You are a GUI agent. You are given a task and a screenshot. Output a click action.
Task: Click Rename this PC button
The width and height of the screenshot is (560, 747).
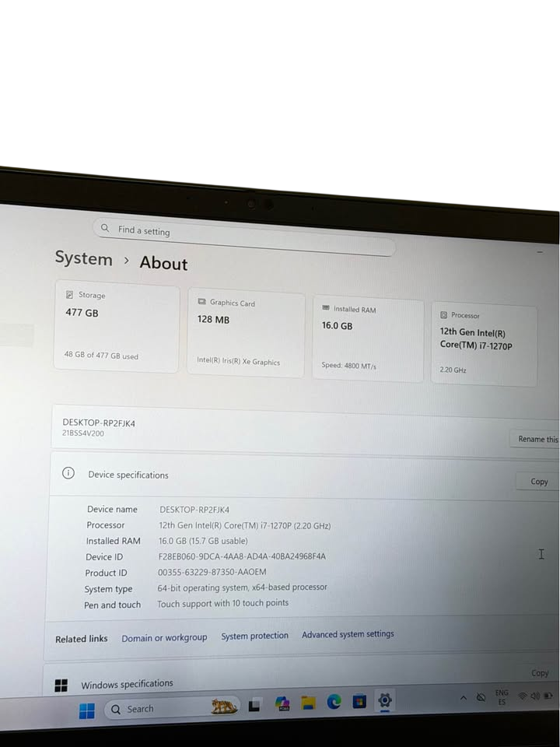point(535,439)
